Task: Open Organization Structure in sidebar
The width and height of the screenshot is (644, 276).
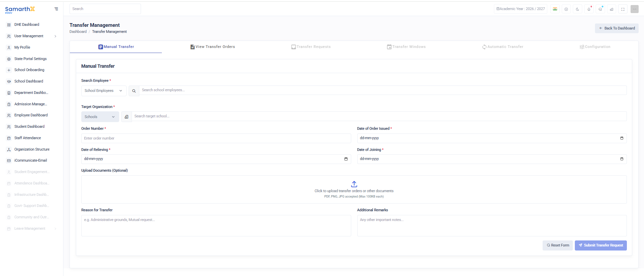Action: tap(32, 150)
